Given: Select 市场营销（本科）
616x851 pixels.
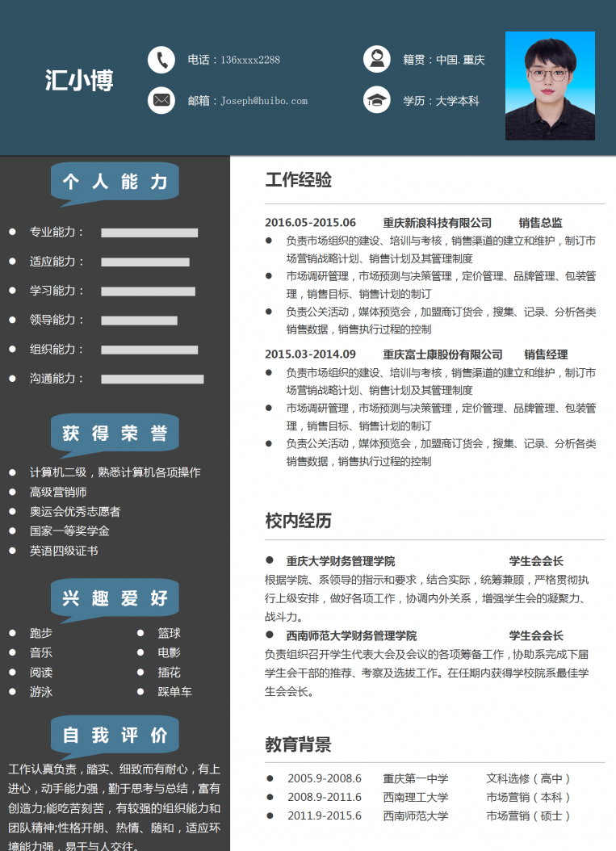Looking at the screenshot, I should tap(528, 797).
